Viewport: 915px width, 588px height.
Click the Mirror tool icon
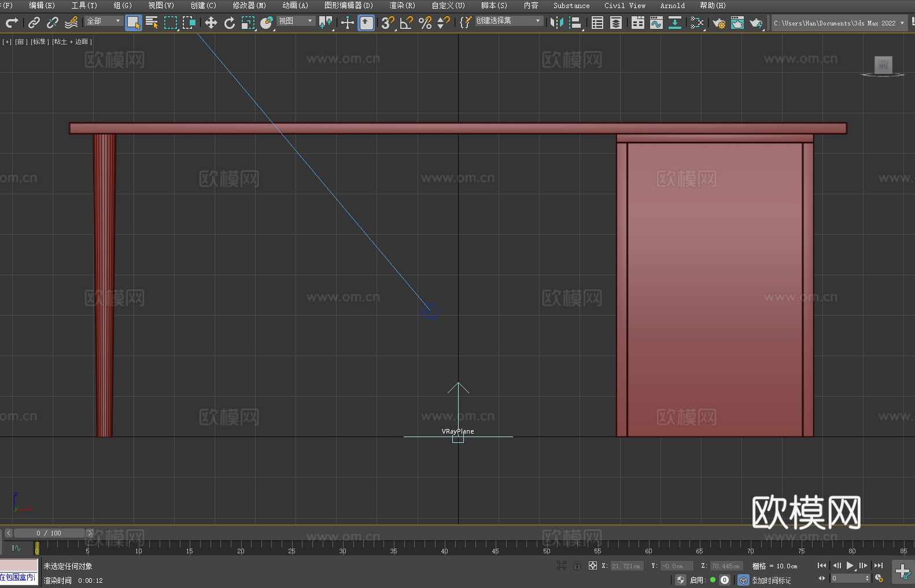tap(557, 23)
